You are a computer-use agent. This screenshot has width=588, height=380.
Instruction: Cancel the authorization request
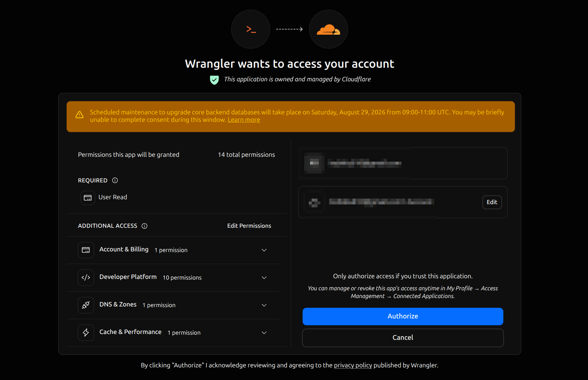pyautogui.click(x=403, y=338)
